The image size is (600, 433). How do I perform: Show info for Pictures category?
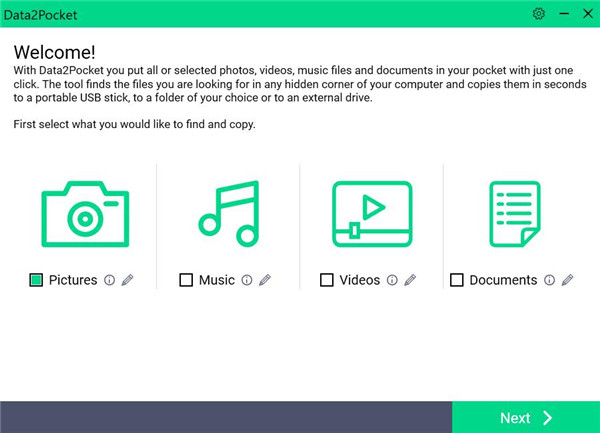pyautogui.click(x=109, y=280)
